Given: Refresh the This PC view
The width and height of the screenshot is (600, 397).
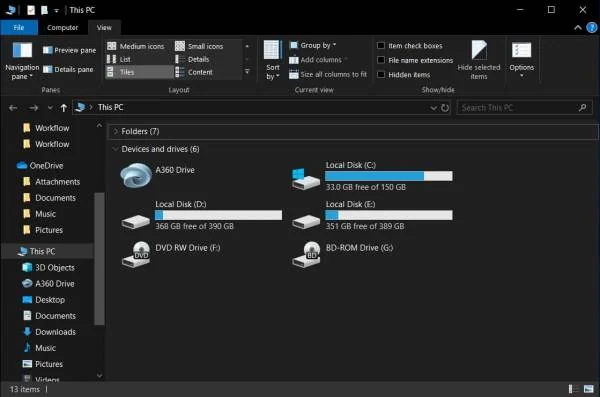Looking at the screenshot, I should click(445, 108).
